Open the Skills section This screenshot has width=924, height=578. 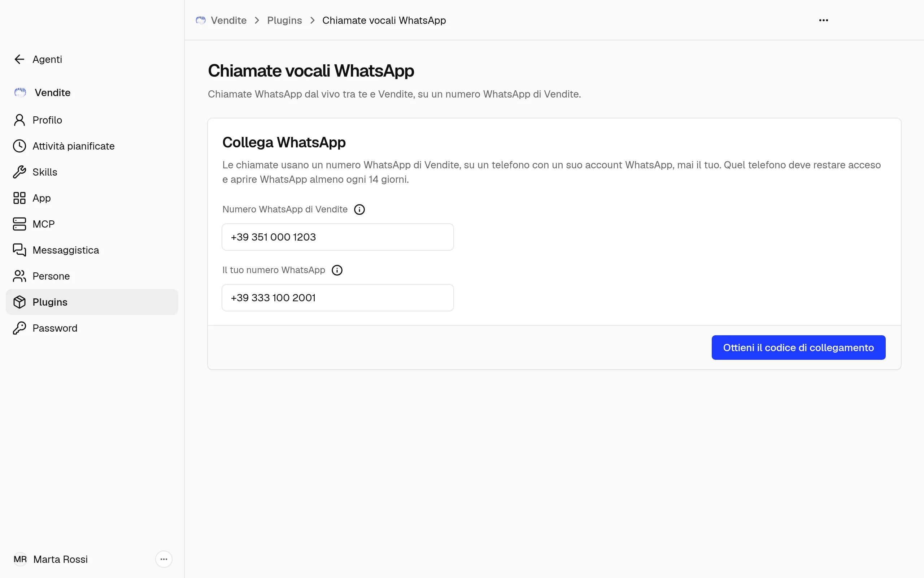(x=92, y=172)
